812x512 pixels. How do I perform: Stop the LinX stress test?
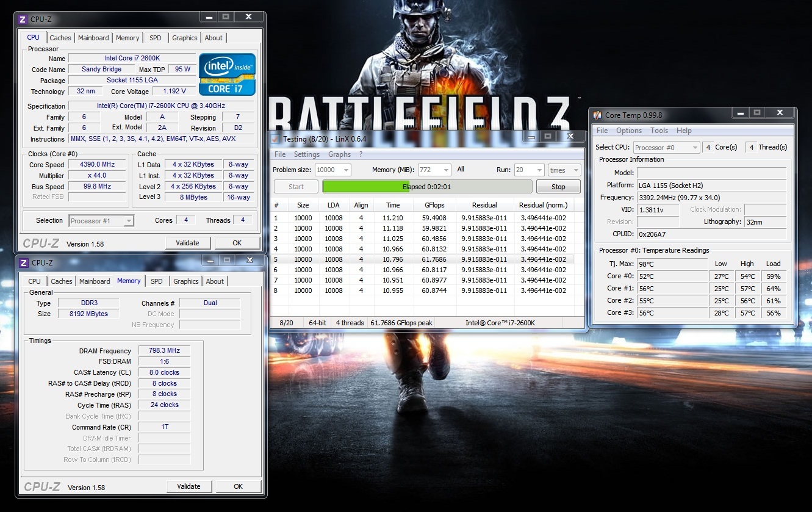(558, 187)
